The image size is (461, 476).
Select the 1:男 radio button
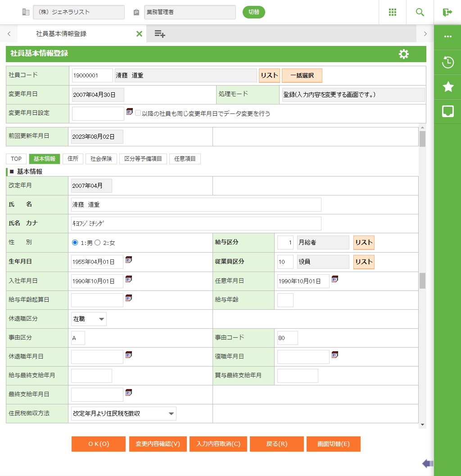point(75,243)
